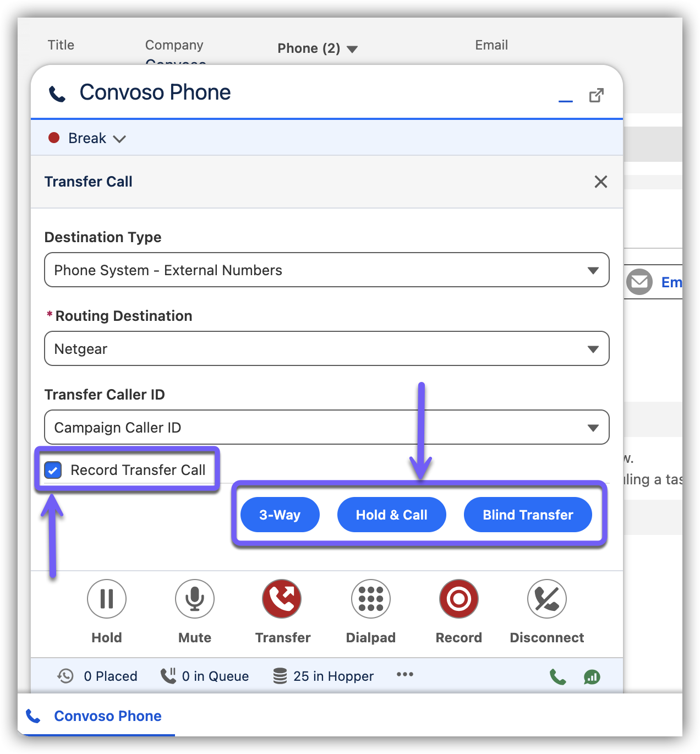The width and height of the screenshot is (700, 754).
Task: Pop out the Convoso Phone window
Action: pos(597,96)
